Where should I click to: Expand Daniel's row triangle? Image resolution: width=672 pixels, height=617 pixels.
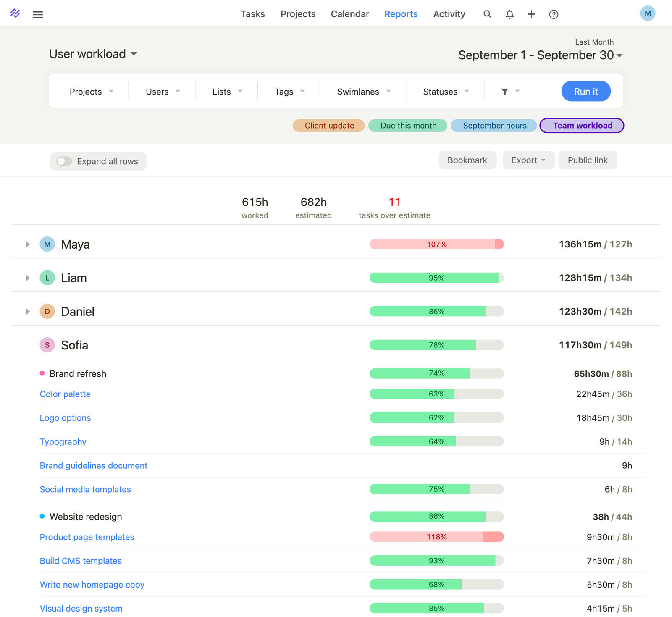(28, 311)
